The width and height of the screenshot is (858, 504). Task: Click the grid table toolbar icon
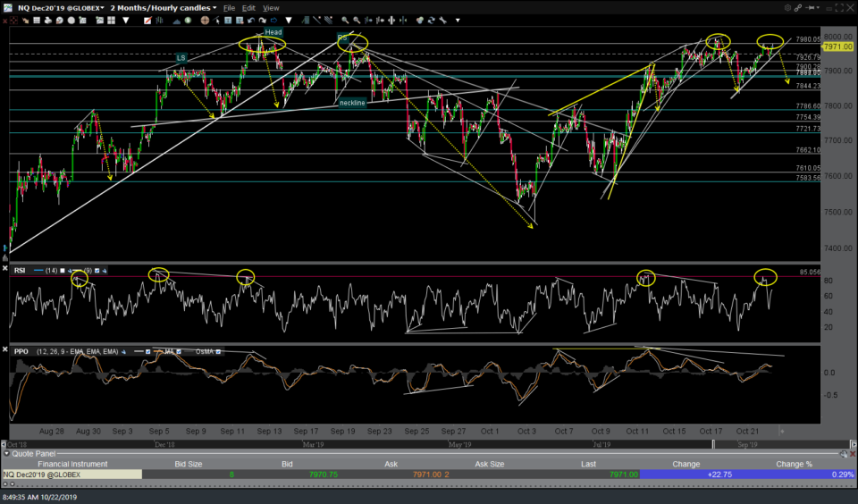(x=37, y=21)
